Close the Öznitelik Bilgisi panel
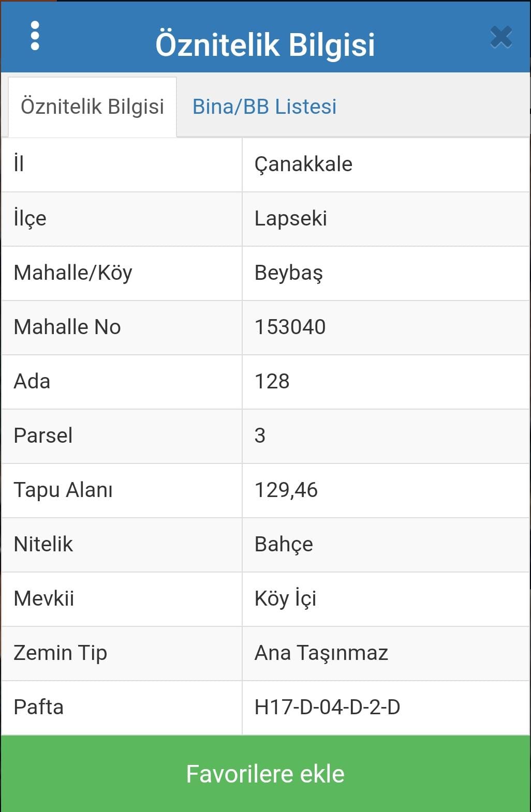 point(501,37)
